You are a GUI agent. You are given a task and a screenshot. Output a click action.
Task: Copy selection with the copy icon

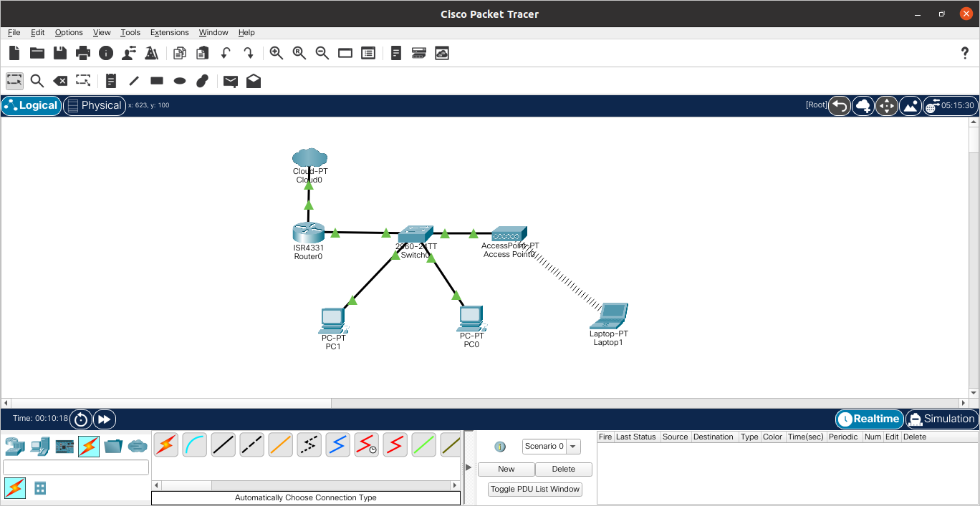tap(180, 53)
